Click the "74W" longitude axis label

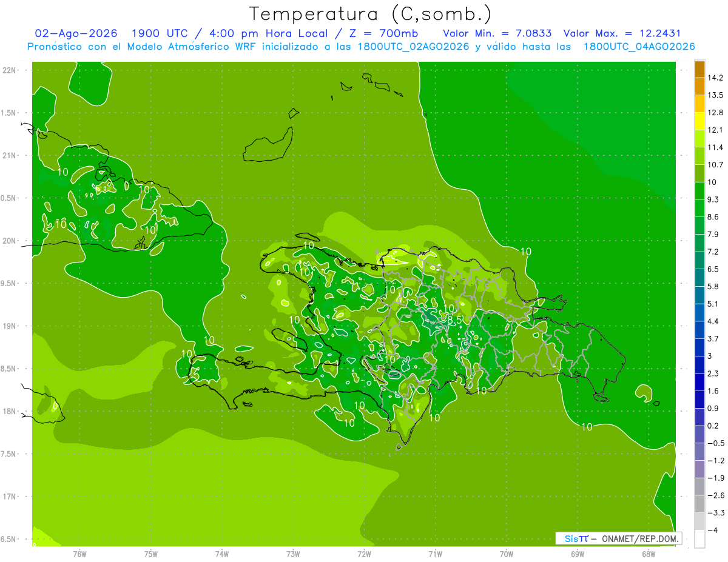point(222,554)
